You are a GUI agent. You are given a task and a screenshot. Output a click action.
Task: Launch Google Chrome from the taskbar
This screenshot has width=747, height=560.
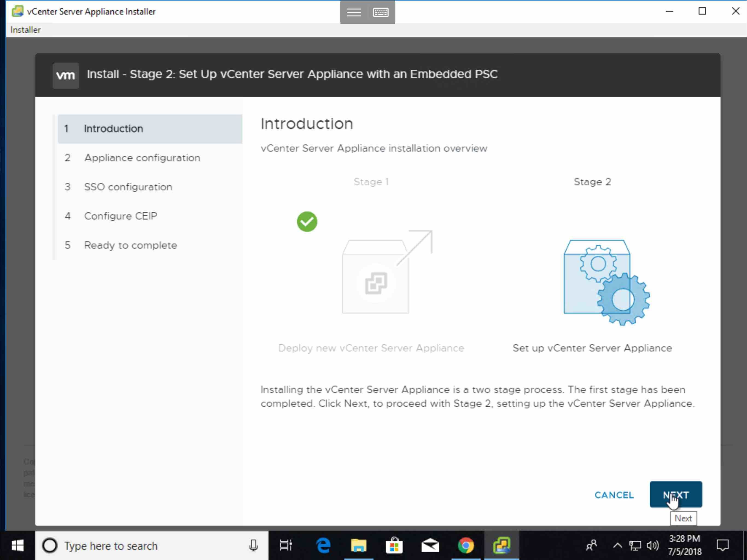[x=466, y=546]
